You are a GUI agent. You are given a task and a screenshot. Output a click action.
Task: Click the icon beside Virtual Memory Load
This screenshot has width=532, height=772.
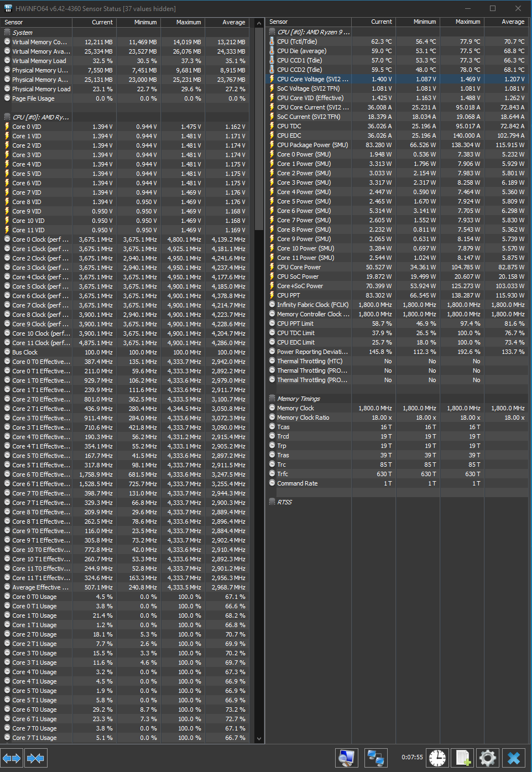(x=7, y=60)
